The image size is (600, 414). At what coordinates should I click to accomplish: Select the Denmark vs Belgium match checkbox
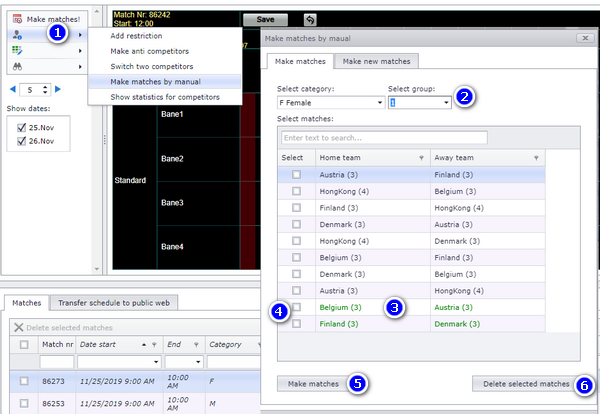pyautogui.click(x=296, y=274)
